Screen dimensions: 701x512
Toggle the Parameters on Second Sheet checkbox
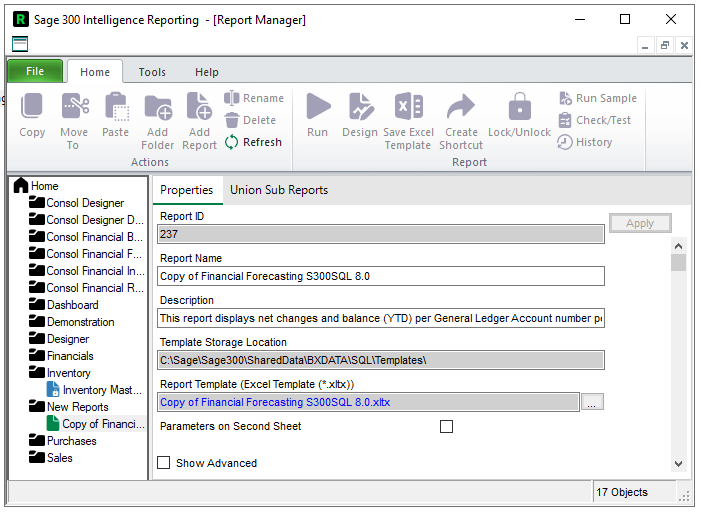[x=446, y=427]
